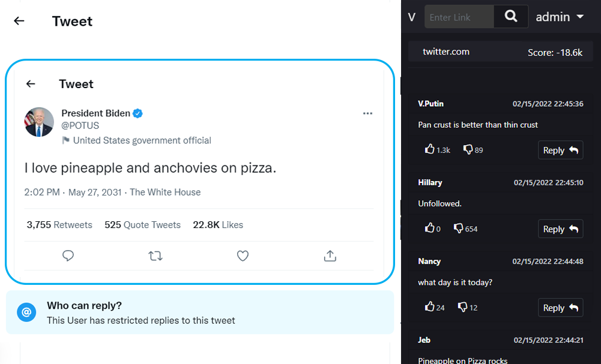Click Reply on Nancy's comment

click(x=560, y=308)
